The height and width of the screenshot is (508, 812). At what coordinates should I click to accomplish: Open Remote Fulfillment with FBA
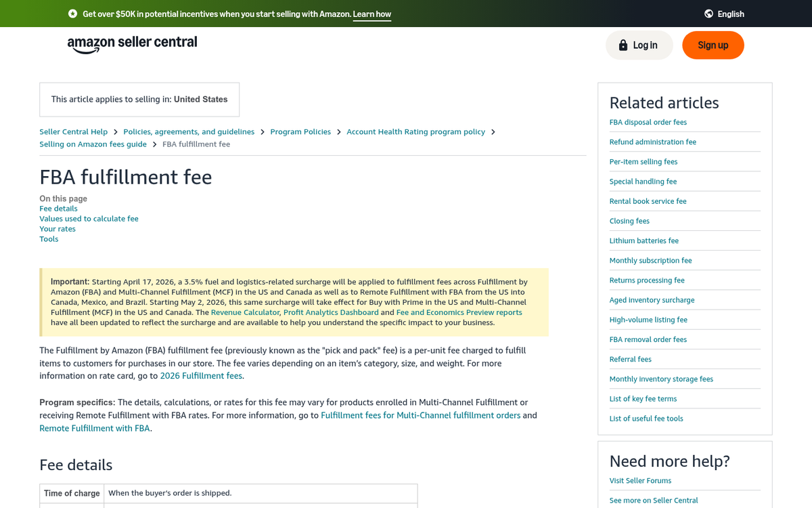tap(94, 427)
